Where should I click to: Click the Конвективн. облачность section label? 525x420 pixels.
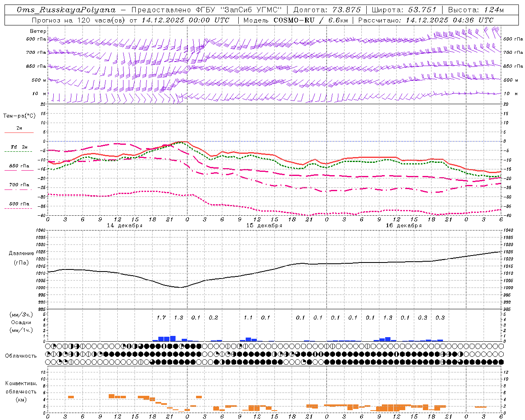click(x=21, y=388)
